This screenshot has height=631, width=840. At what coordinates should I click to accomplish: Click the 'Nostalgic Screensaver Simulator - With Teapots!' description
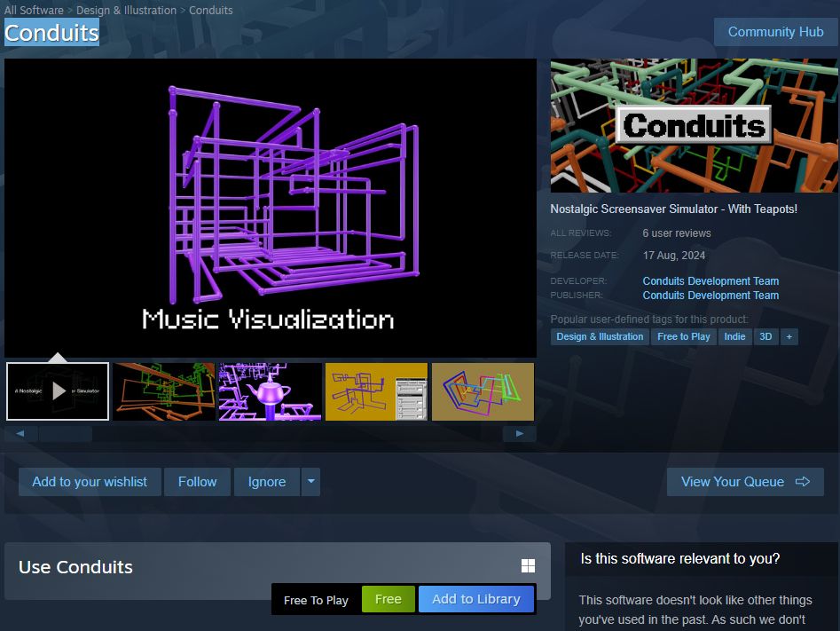[673, 209]
